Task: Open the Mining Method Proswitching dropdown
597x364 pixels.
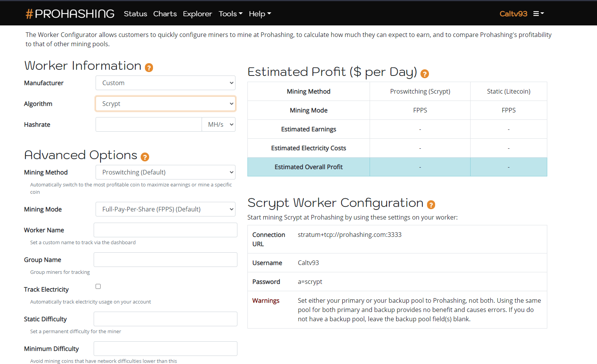Action: 165,172
